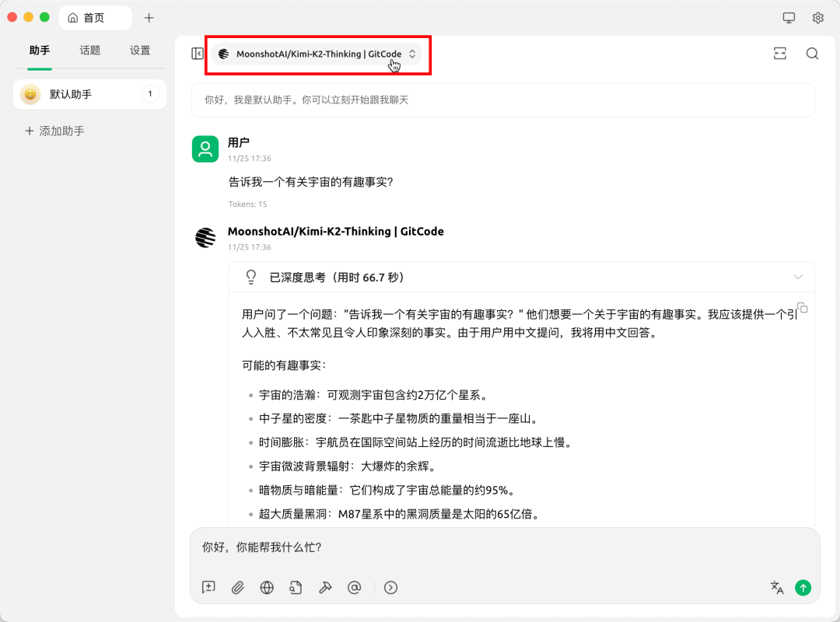Click the 中子星的密度 bullet line
Screen dimensions: 840x622
(x=398, y=418)
